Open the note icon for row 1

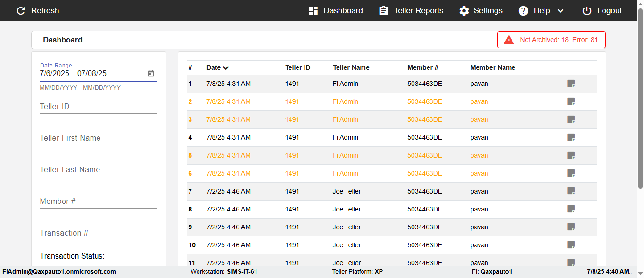coord(571,84)
